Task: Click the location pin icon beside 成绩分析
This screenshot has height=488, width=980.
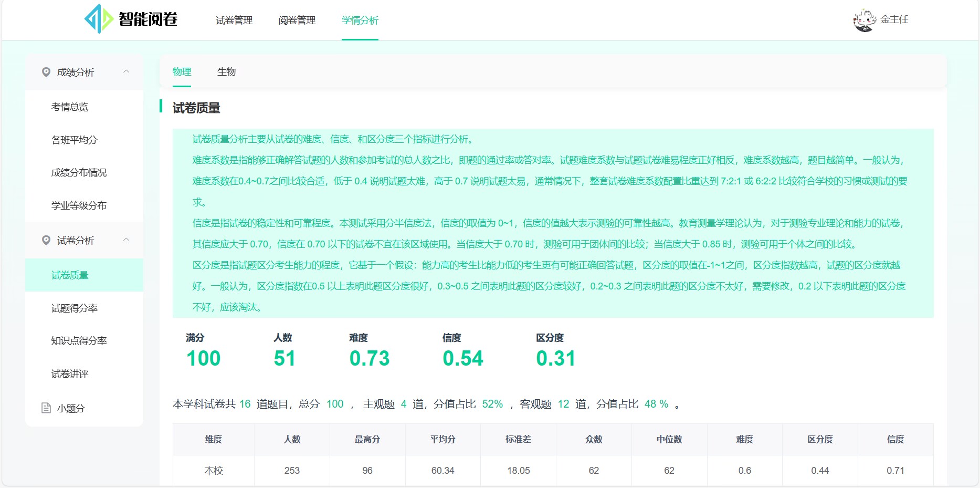Action: (45, 72)
